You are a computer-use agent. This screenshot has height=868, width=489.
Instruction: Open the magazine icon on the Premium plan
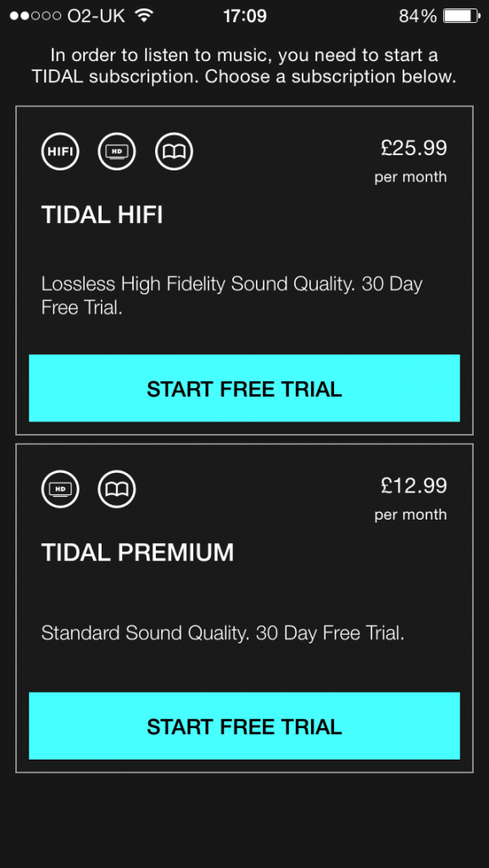tap(117, 489)
